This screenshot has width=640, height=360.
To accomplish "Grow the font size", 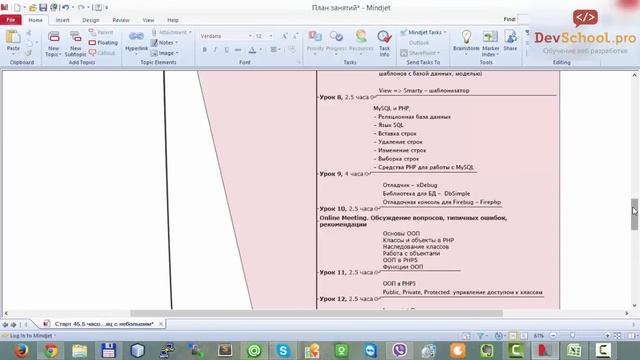I will (284, 36).
